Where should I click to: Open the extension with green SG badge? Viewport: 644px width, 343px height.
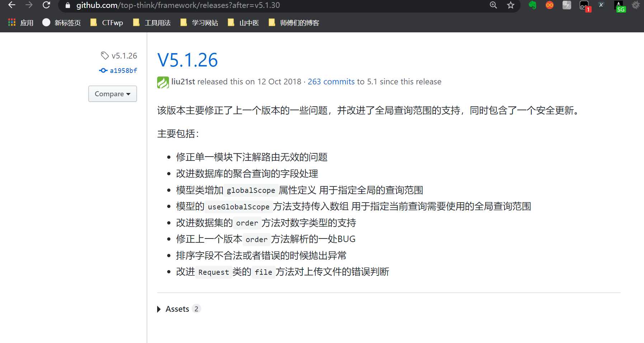click(620, 6)
